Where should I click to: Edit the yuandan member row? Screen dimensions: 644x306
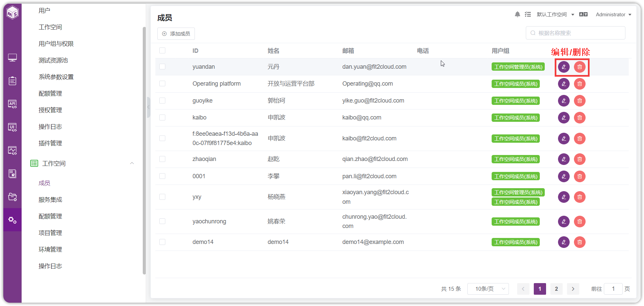click(x=564, y=67)
